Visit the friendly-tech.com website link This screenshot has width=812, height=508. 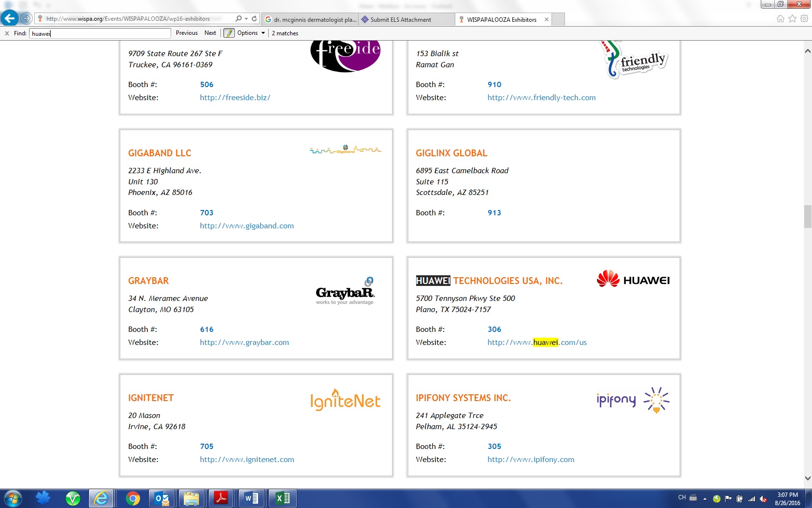541,97
